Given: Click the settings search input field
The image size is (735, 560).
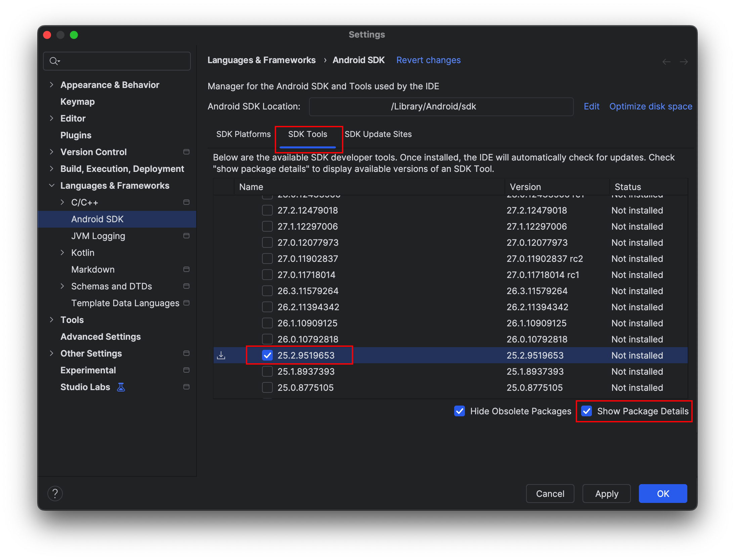Looking at the screenshot, I should tap(124, 61).
